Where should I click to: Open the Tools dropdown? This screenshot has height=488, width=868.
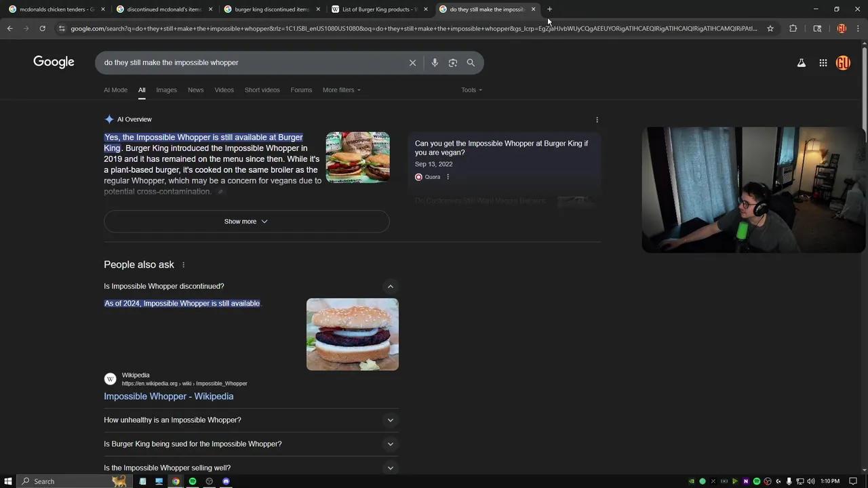(x=471, y=89)
